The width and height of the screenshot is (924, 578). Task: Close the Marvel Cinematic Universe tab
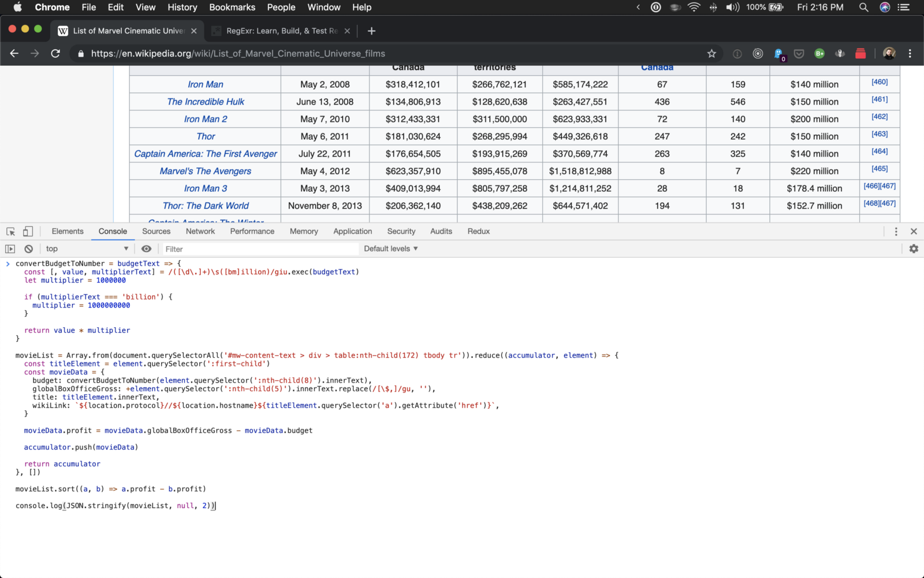[x=194, y=31]
